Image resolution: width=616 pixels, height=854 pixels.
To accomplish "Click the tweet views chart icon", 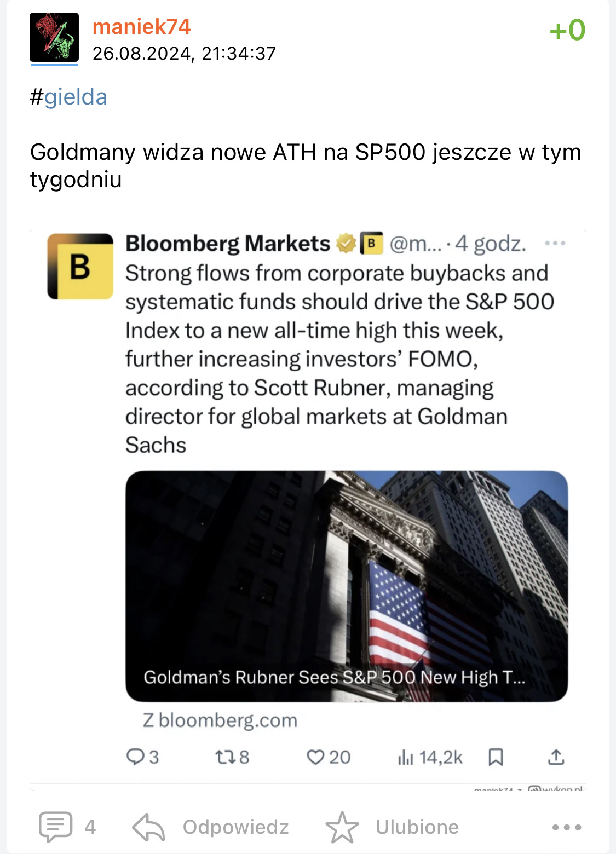I will 405,757.
